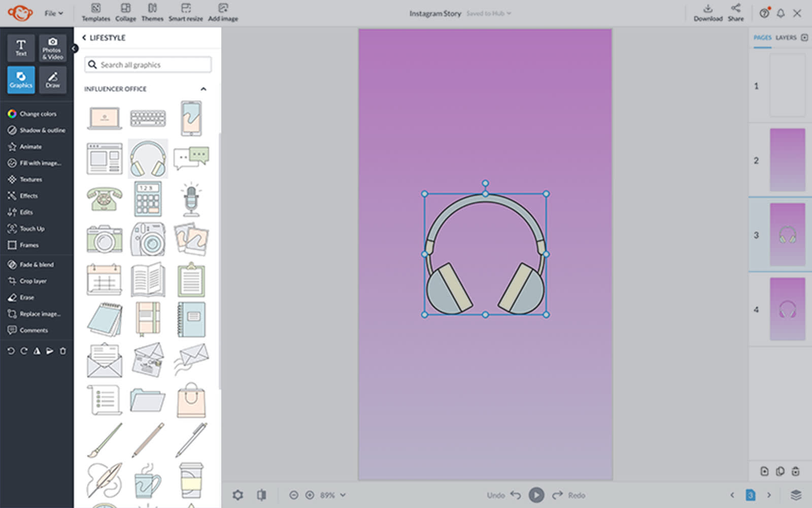The image size is (812, 508).
Task: Open the File dropdown menu
Action: click(53, 13)
